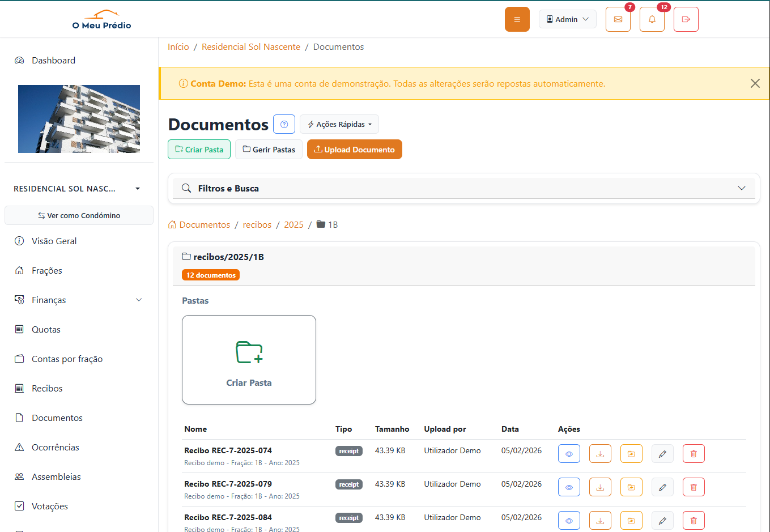The width and height of the screenshot is (770, 532).
Task: Open the Ações Rápidas dropdown
Action: pyautogui.click(x=339, y=124)
